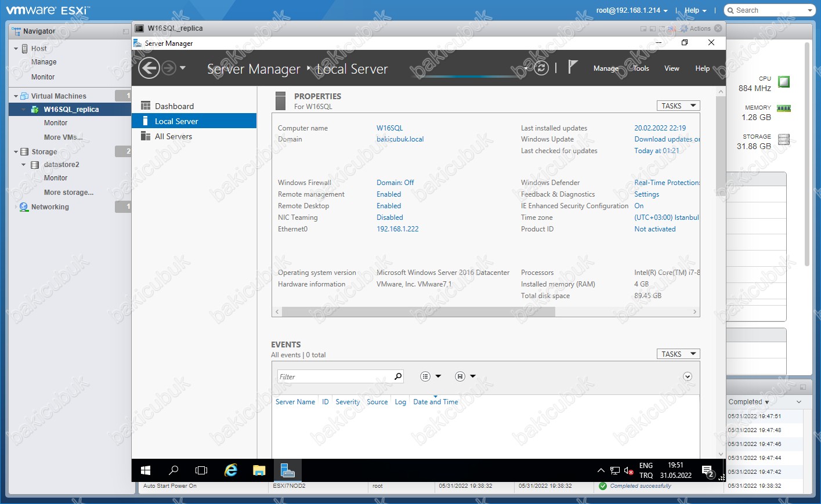Screen dimensions: 821x504
Task: Open the navigation history dropdown arrow
Action: tap(183, 68)
